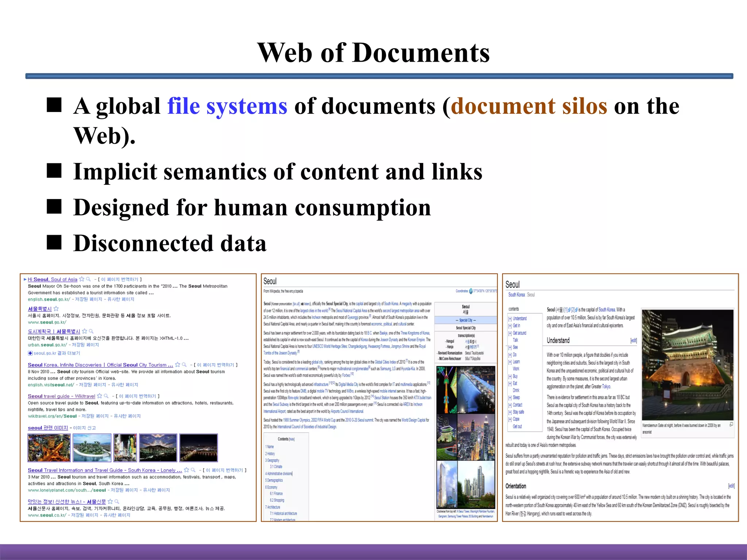Select the aerial night intersection image thumbnail
The image size is (747, 560).
point(49,448)
